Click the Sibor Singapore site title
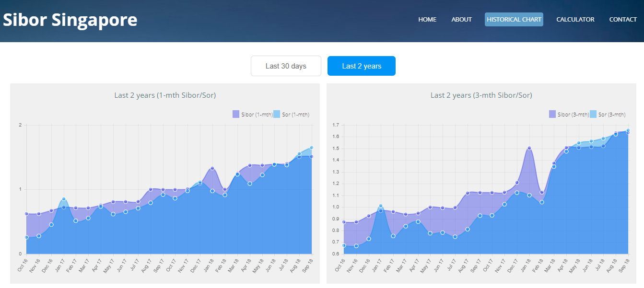The height and width of the screenshot is (288, 644). pos(70,20)
